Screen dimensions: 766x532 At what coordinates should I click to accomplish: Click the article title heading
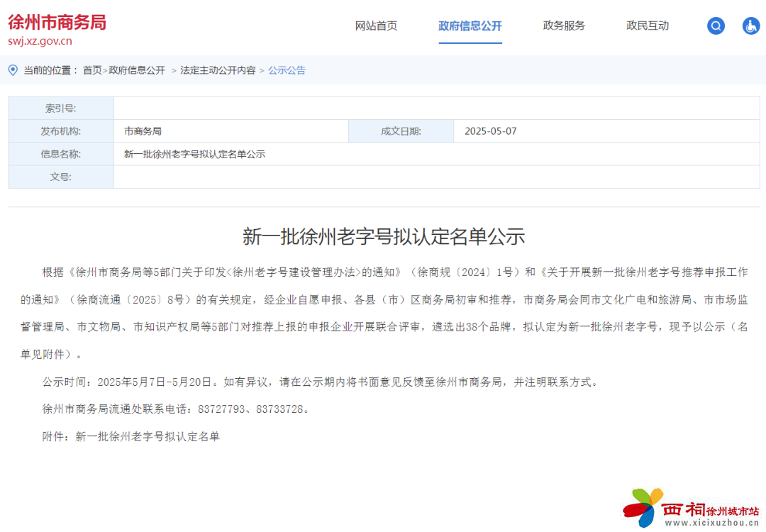click(x=383, y=237)
